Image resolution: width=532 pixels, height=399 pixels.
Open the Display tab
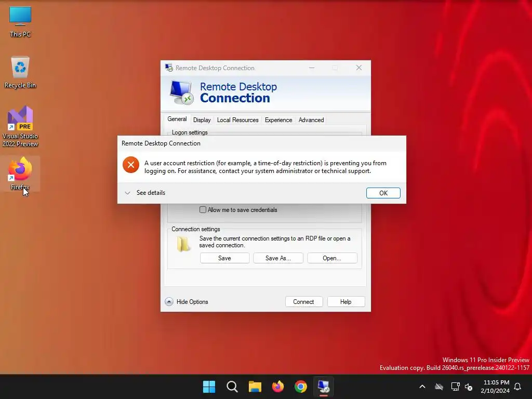click(x=202, y=120)
